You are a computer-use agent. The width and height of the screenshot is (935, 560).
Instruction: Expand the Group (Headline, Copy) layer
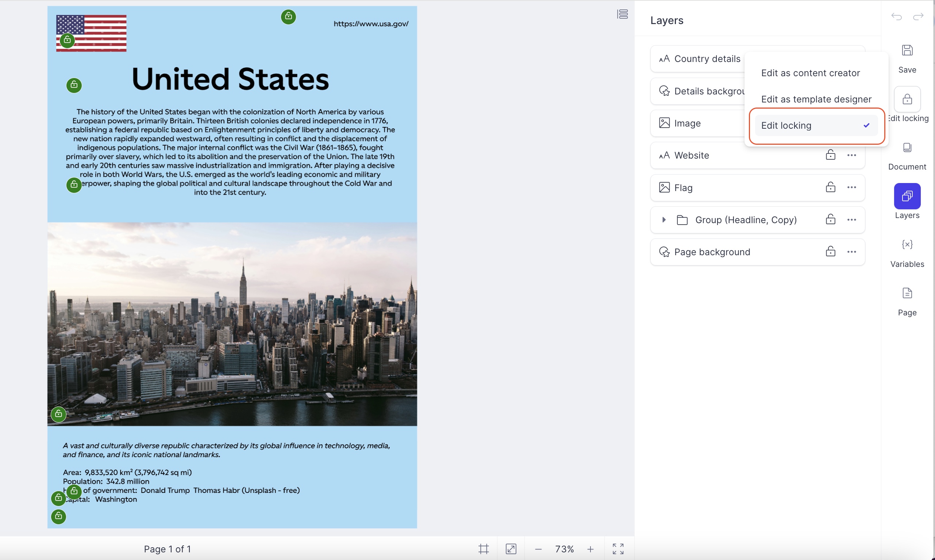(x=664, y=219)
